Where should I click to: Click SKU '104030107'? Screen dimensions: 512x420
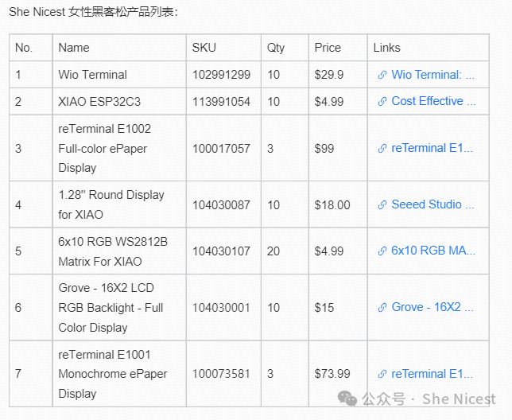coord(221,251)
